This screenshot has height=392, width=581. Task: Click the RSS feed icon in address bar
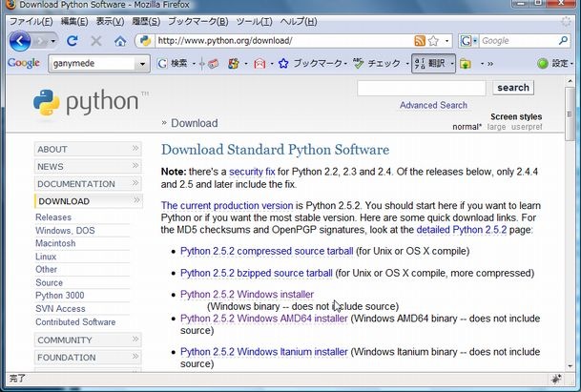[x=420, y=41]
